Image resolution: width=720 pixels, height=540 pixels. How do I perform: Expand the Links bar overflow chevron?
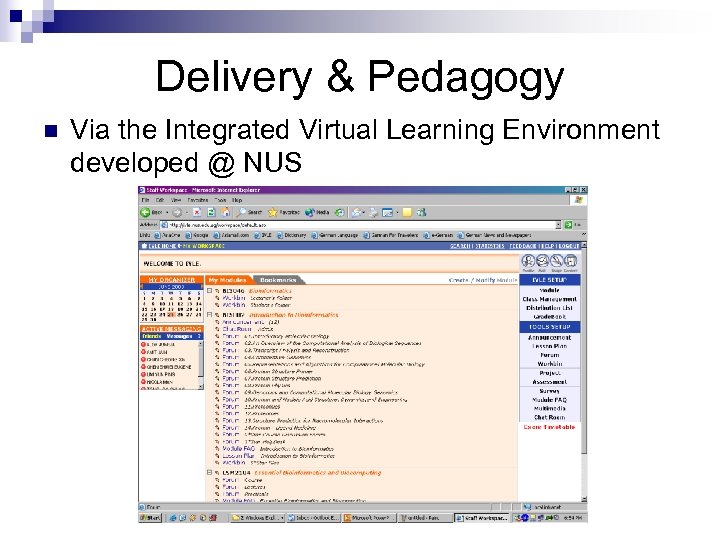coord(584,235)
